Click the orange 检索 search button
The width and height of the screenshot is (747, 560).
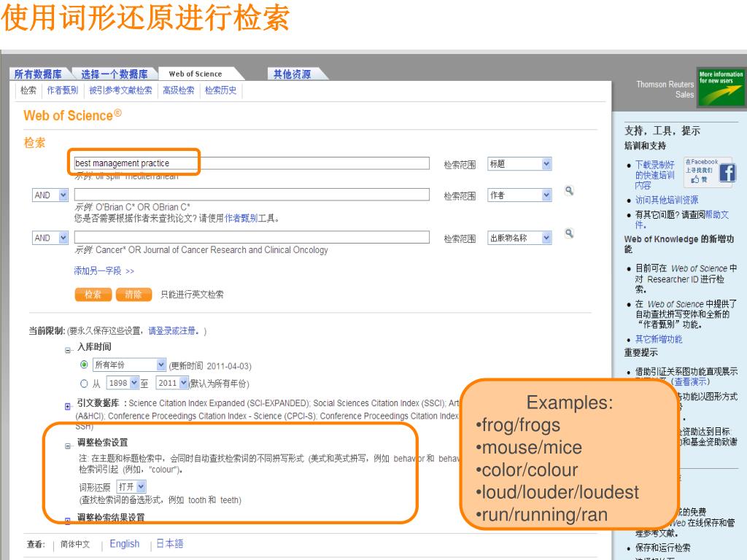coord(93,295)
